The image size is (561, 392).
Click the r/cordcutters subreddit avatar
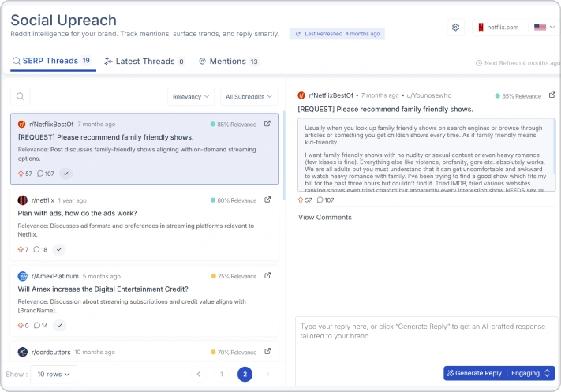[23, 352]
